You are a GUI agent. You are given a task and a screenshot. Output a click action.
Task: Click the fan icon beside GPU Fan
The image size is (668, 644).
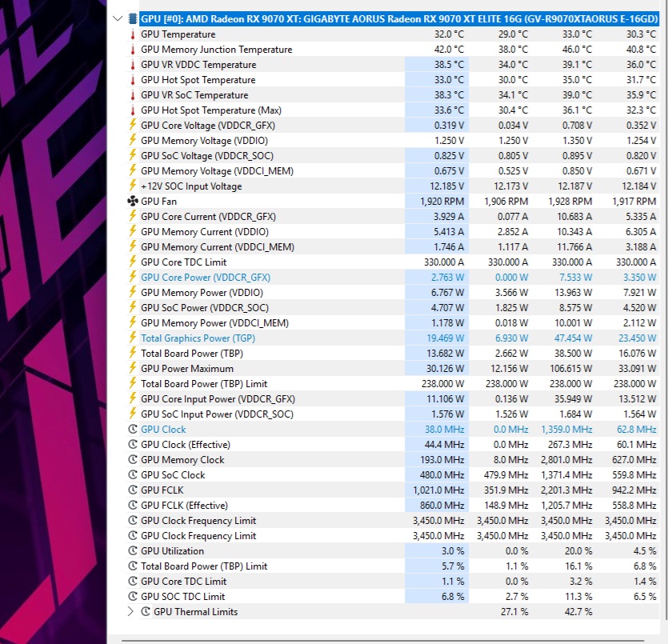133,201
